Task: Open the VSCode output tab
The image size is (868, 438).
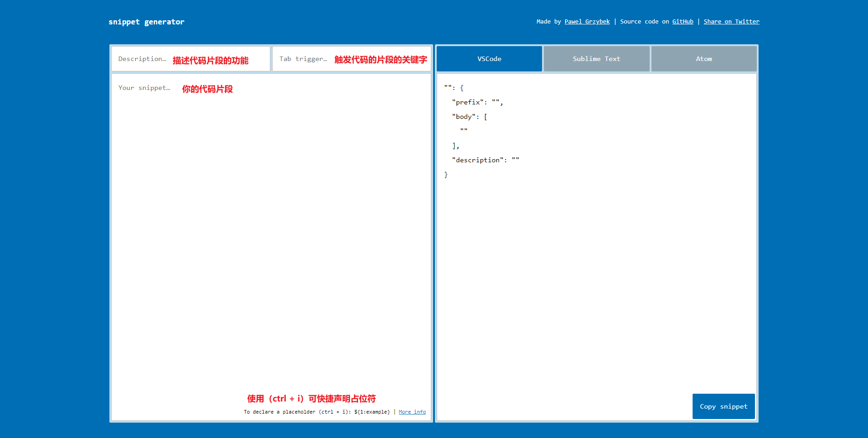Action: pos(489,59)
